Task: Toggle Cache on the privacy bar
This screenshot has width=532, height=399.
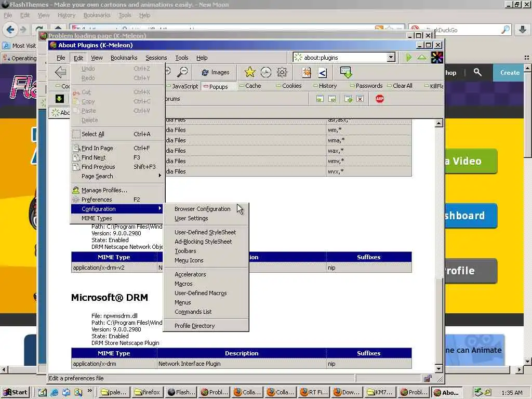Action: (250, 86)
